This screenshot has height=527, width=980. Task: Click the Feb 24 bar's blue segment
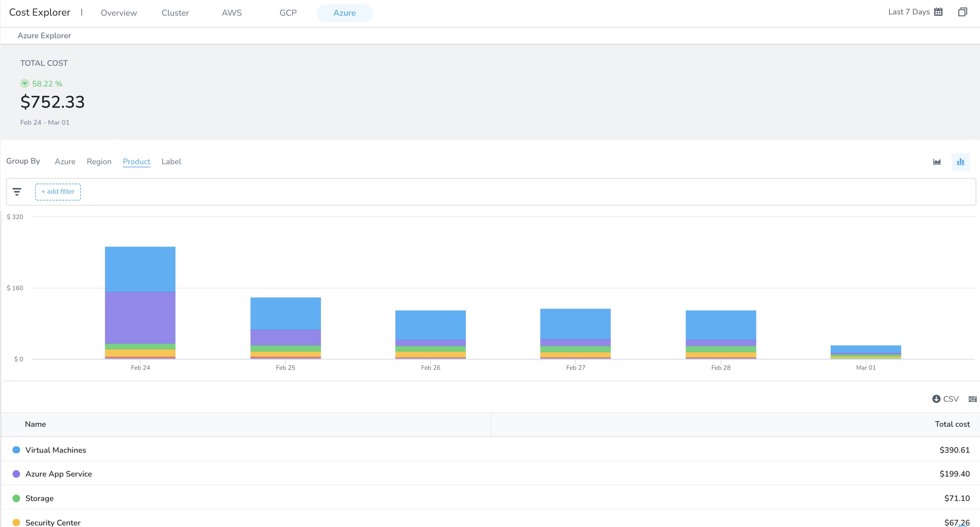[140, 269]
